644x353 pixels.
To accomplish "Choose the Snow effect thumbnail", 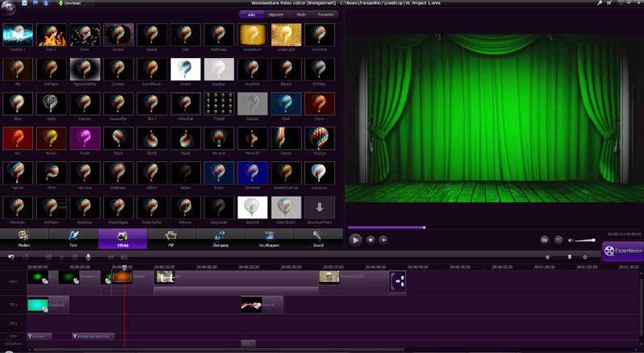I will (x=85, y=35).
